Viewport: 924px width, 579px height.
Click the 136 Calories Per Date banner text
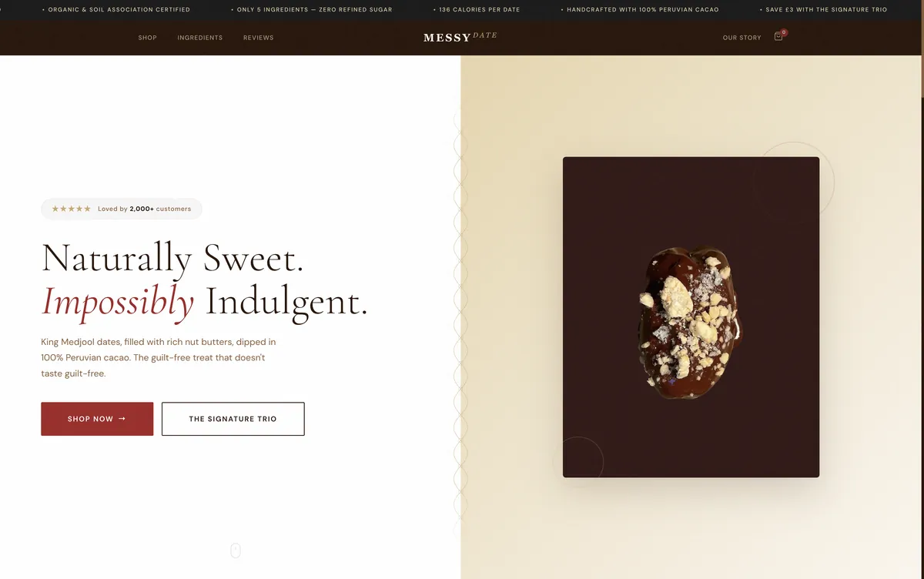[479, 10]
